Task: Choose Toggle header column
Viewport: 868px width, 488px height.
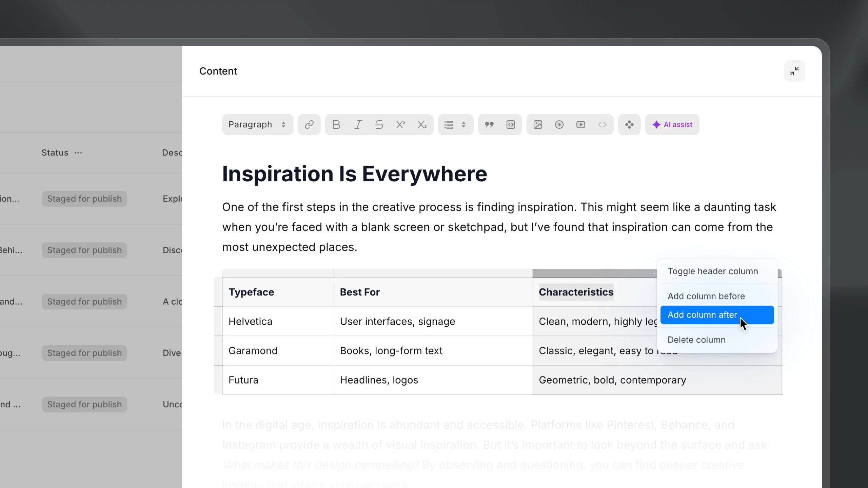Action: [713, 271]
